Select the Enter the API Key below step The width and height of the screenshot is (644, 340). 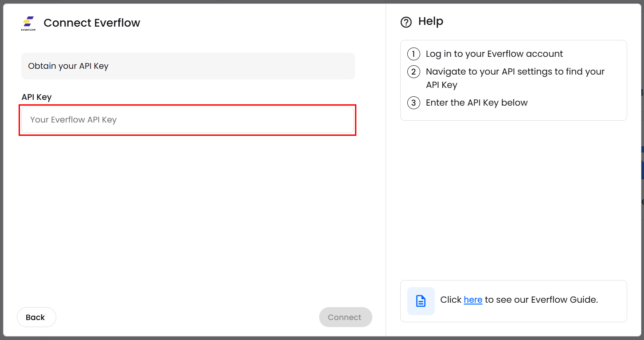(476, 103)
